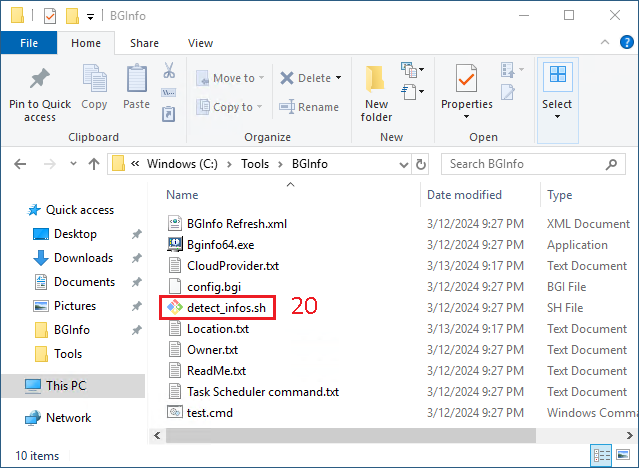Screen dimensions: 639x468
Task: Click Pin to Quick access icon
Action: [x=40, y=79]
